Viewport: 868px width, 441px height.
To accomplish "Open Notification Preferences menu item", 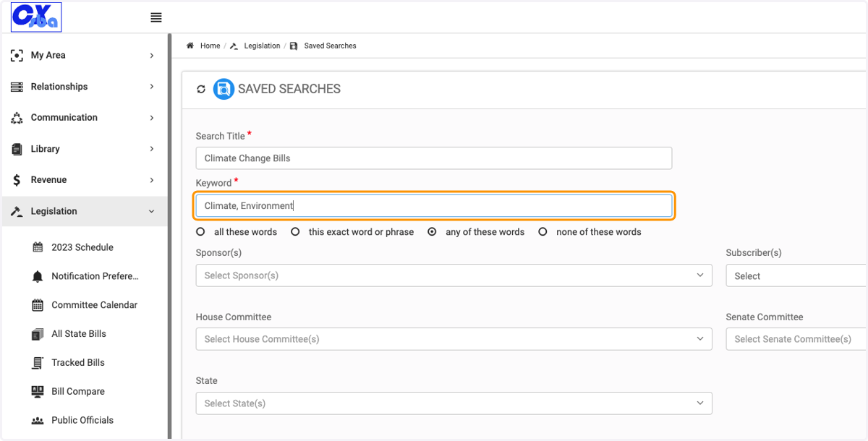I will [95, 276].
